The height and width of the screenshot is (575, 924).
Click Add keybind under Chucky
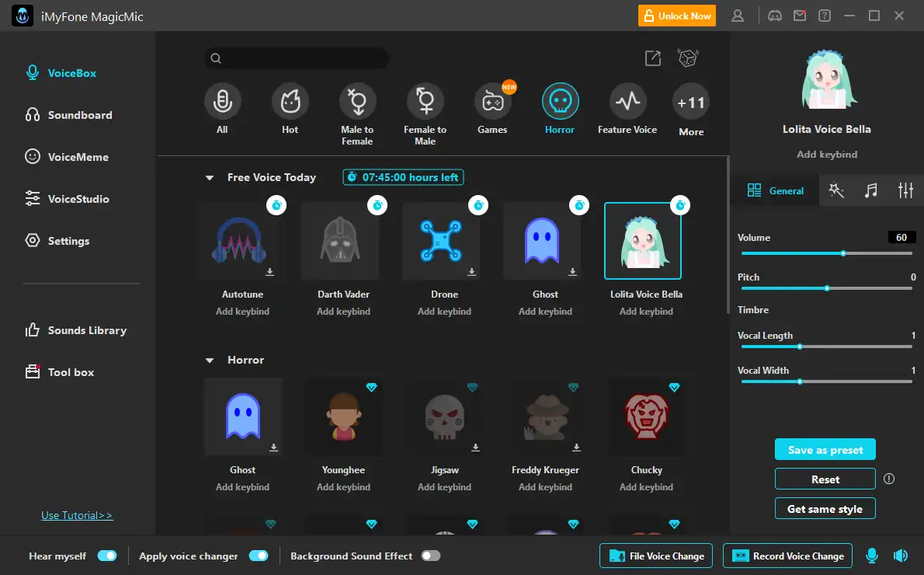click(647, 487)
